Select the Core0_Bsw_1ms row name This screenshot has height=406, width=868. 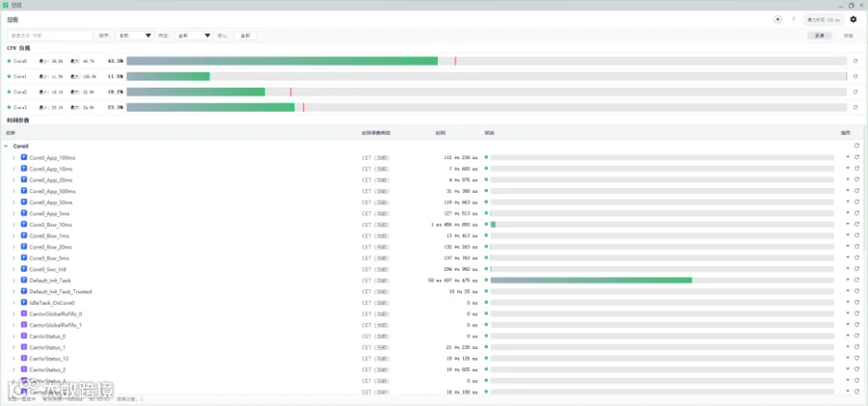point(49,236)
